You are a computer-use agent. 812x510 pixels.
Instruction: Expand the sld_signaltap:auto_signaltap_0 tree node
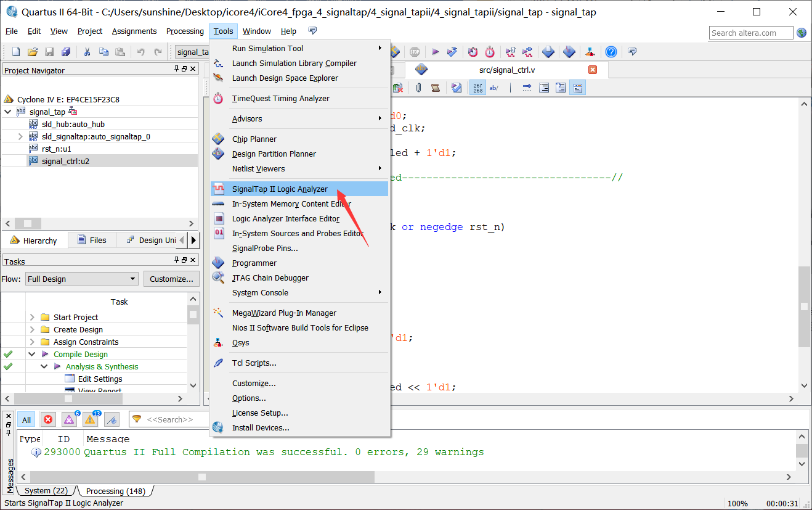pyautogui.click(x=20, y=137)
